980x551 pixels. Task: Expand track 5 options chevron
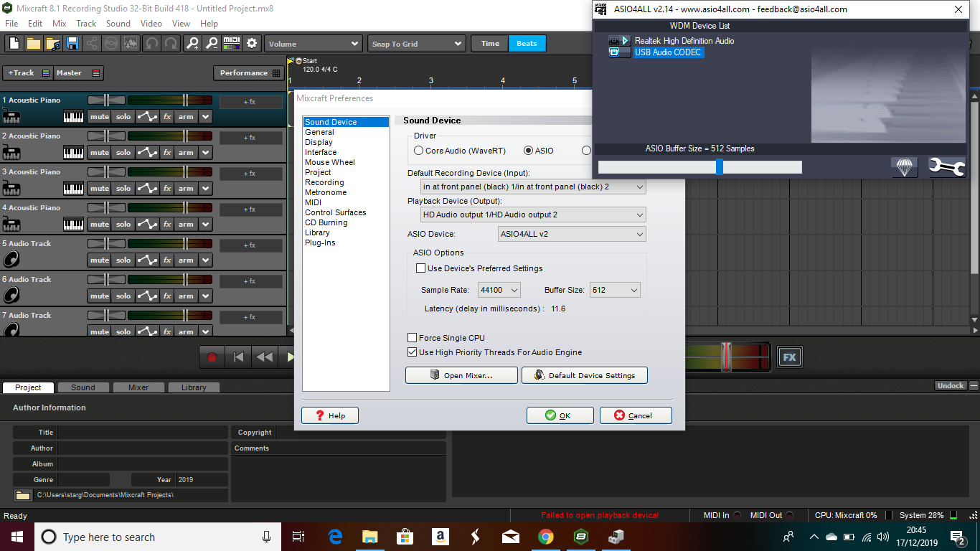206,260
